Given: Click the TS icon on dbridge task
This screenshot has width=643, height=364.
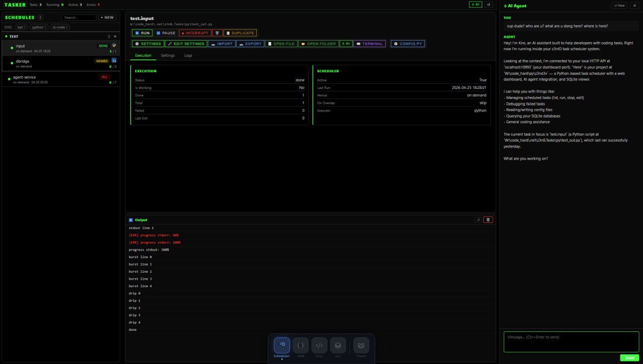Looking at the screenshot, I should point(114,60).
